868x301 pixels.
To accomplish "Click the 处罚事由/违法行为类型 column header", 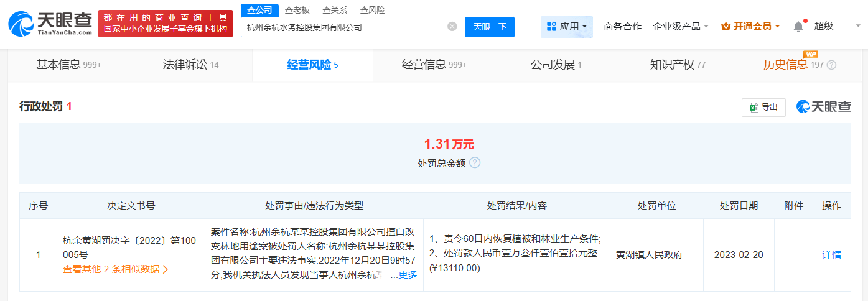I will [x=314, y=206].
